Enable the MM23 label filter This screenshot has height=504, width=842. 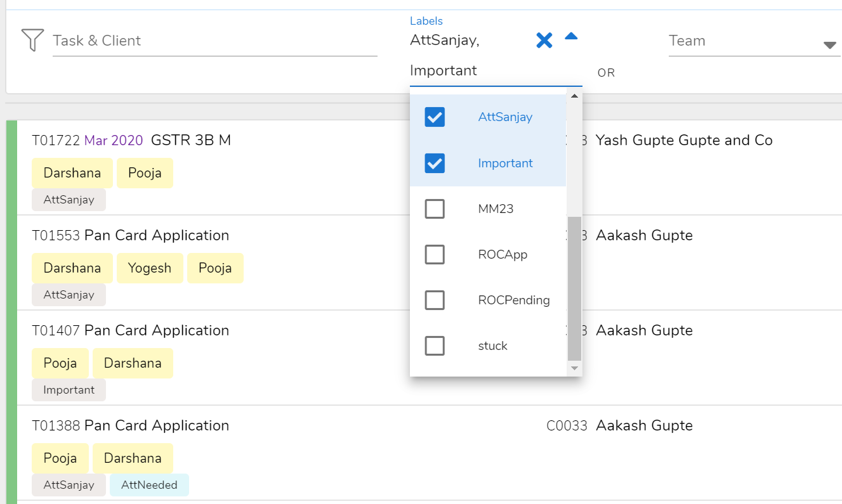pyautogui.click(x=435, y=209)
